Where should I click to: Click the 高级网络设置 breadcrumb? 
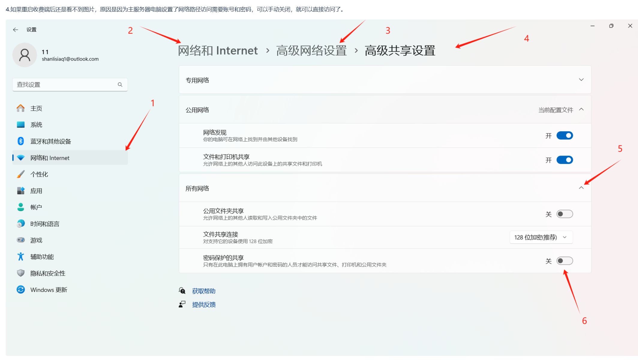click(311, 51)
